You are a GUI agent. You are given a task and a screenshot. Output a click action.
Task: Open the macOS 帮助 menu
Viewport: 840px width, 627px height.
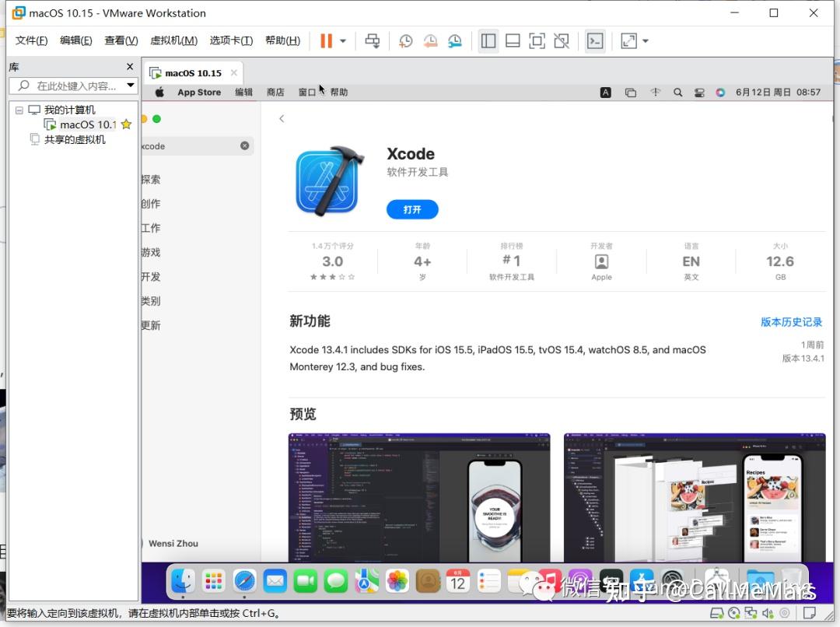coord(338,92)
